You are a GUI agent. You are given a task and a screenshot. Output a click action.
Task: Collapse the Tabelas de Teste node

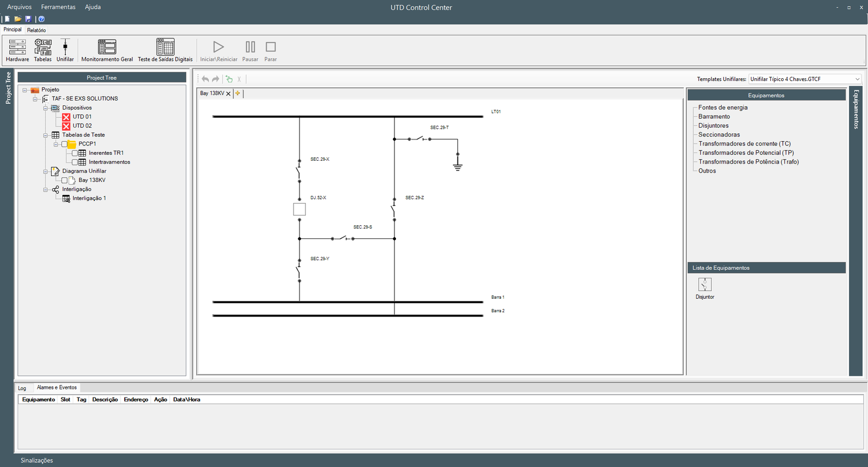(x=46, y=135)
